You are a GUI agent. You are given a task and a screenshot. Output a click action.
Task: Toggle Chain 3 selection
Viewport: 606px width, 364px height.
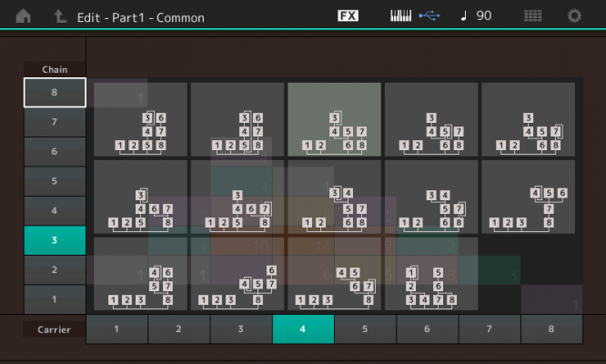point(55,240)
